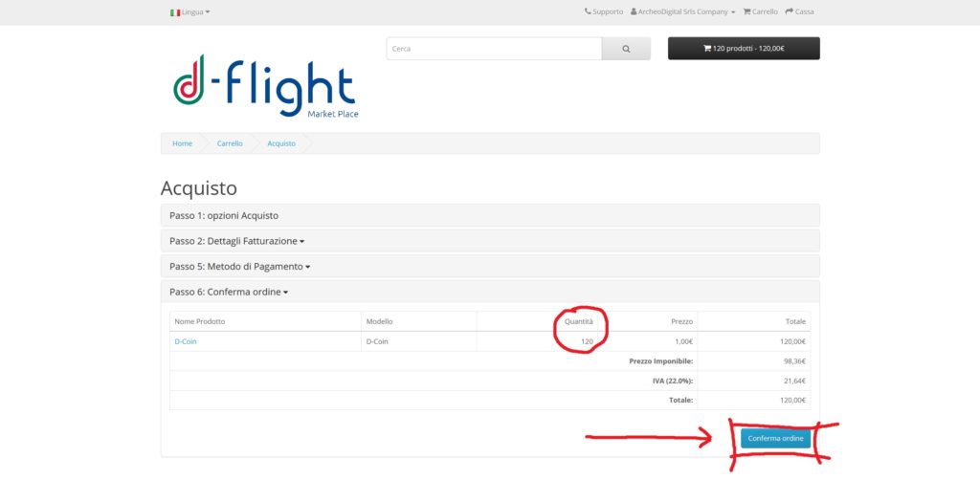Click the Modello column header
The width and height of the screenshot is (980, 502).
coord(379,321)
